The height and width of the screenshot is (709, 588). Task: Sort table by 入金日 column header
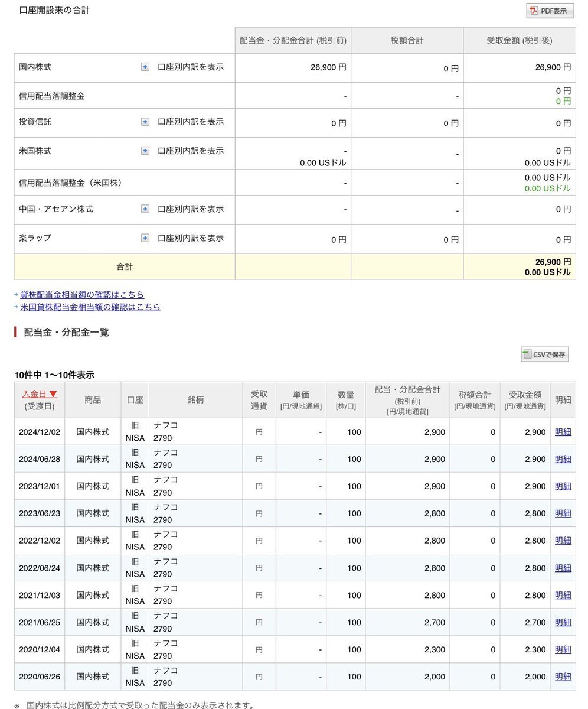(x=40, y=394)
